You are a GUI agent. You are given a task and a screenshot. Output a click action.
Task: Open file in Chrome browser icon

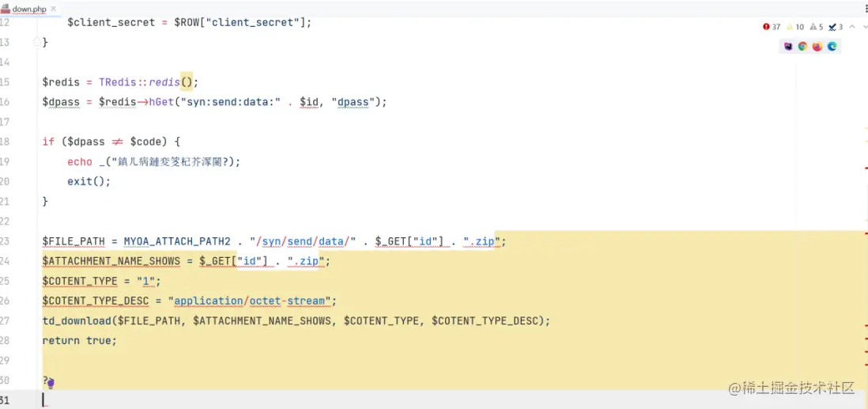[802, 47]
